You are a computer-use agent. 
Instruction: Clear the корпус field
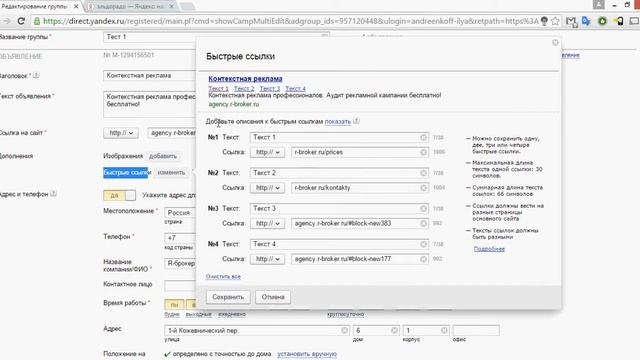pyautogui.click(x=444, y=330)
